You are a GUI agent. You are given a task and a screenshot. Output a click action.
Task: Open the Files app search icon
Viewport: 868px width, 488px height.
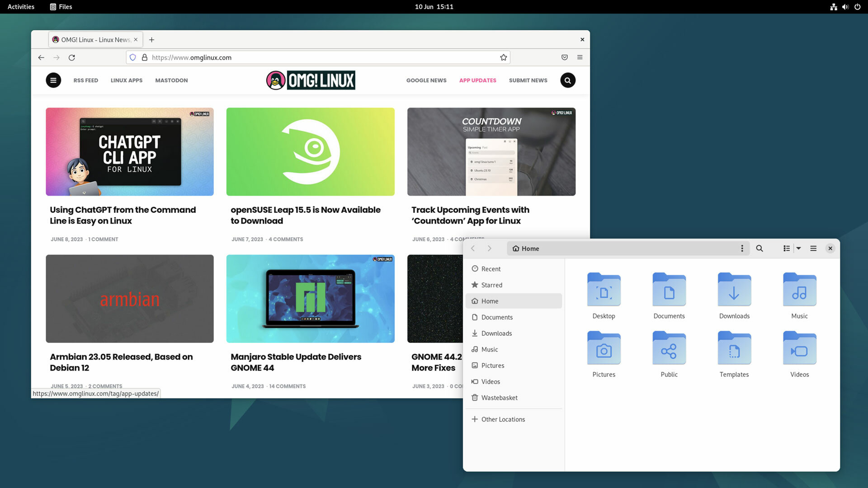tap(759, 248)
